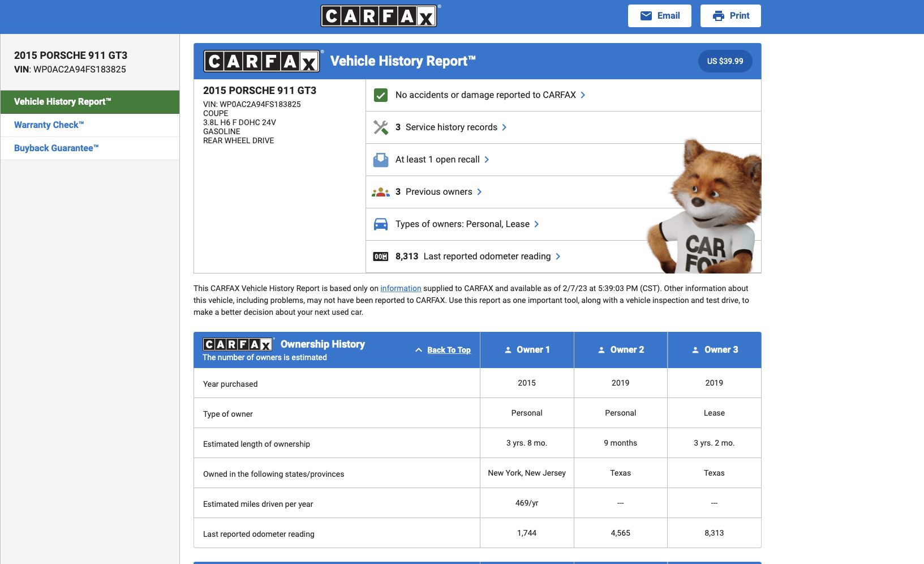Click 'New York, New Jersey' cell
The height and width of the screenshot is (564, 924).
[527, 473]
